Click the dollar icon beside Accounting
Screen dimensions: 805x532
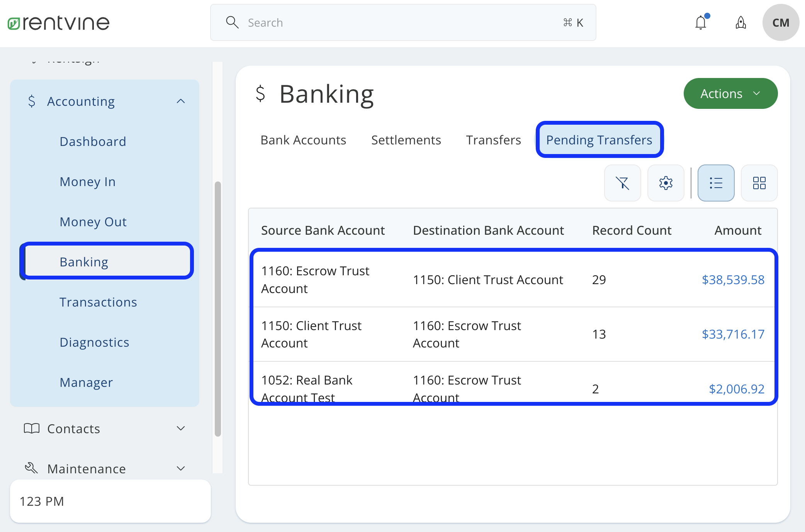tap(32, 101)
